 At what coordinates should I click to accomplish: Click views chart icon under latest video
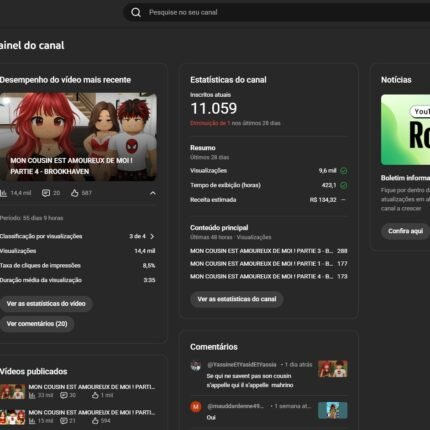3,193
